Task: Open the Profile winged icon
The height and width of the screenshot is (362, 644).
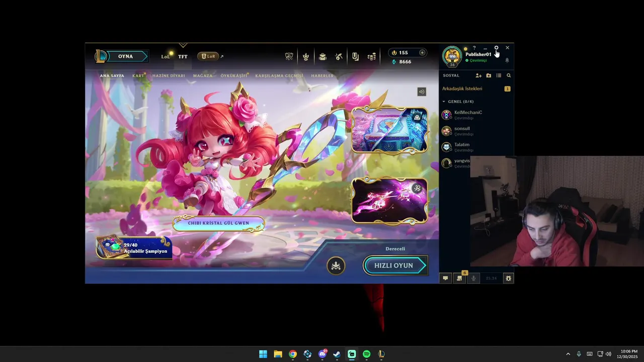Action: coord(305,57)
